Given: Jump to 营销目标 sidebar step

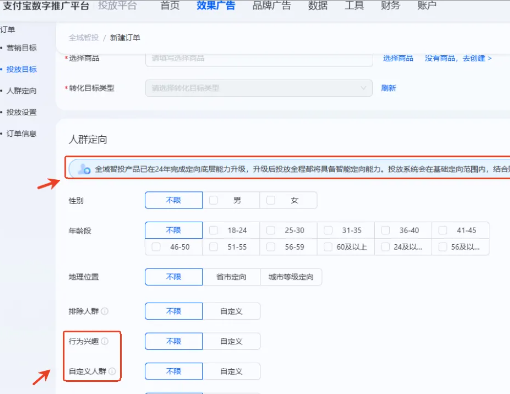Looking at the screenshot, I should click(x=22, y=48).
